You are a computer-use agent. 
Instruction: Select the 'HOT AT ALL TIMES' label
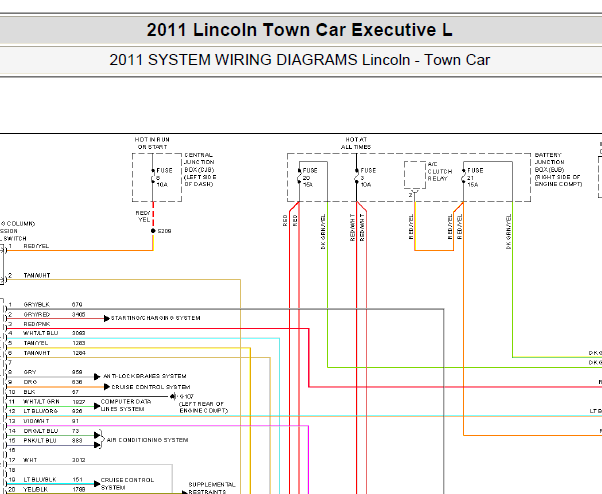pyautogui.click(x=356, y=143)
